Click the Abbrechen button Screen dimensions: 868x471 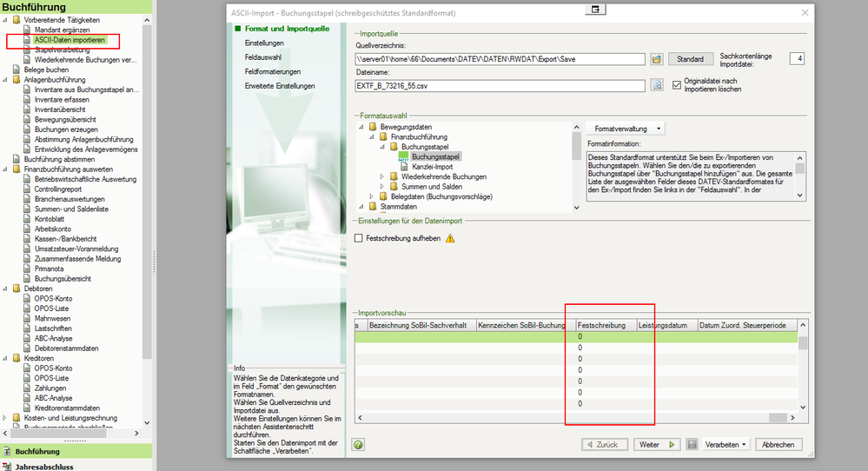778,444
